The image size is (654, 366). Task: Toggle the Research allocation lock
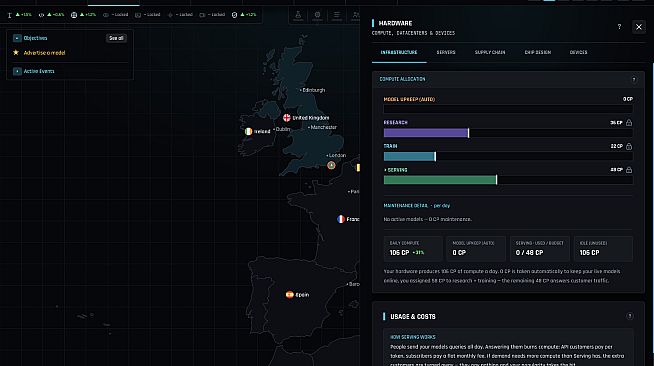(x=629, y=123)
